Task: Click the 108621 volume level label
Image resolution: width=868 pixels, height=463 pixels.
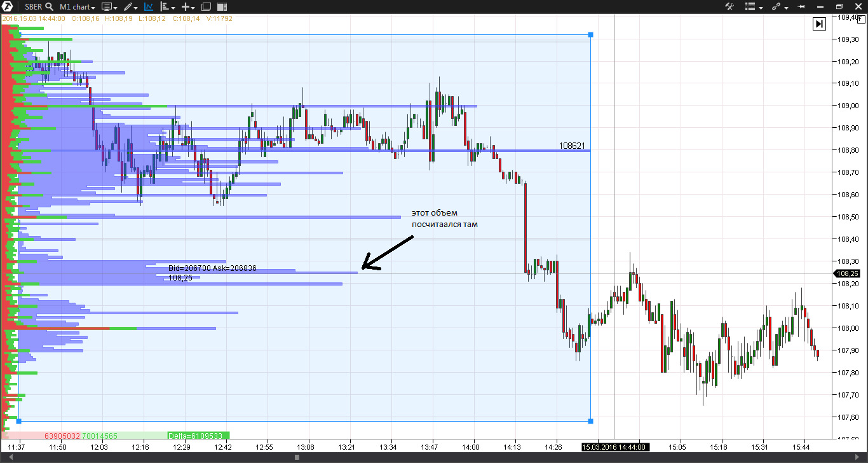Action: point(571,146)
